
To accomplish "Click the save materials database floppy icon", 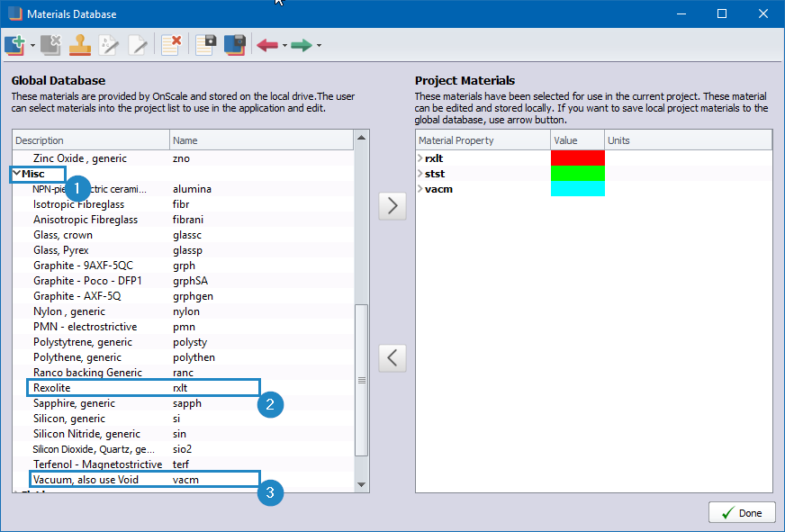I will coord(235,45).
